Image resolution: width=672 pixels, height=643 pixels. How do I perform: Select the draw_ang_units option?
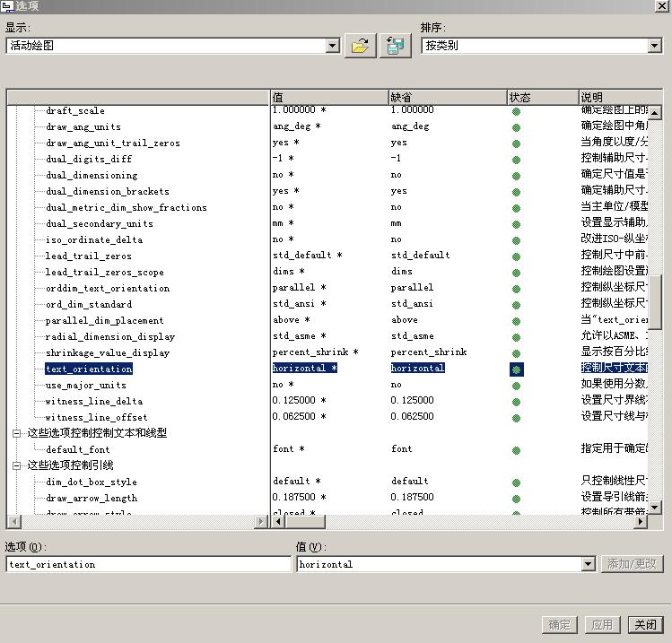(x=83, y=126)
